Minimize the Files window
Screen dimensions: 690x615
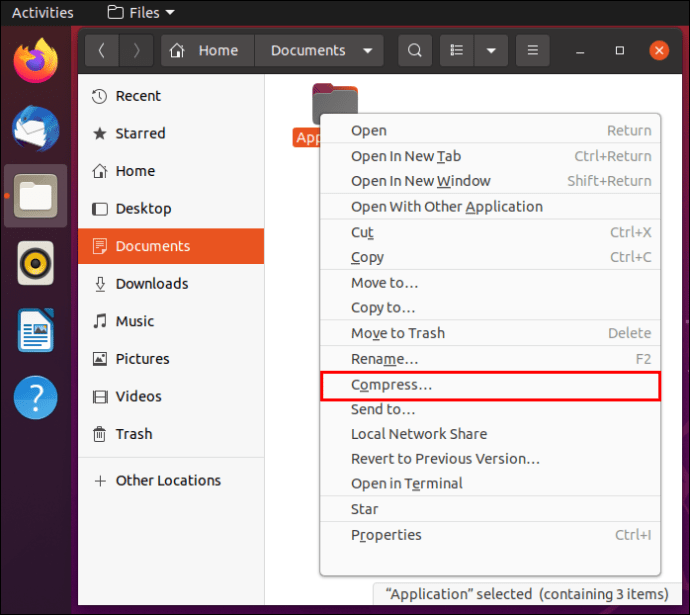pyautogui.click(x=580, y=51)
